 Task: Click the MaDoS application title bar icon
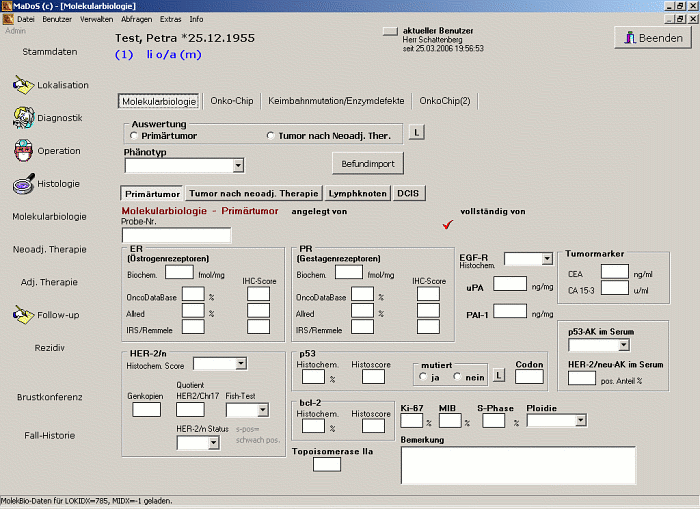click(x=8, y=6)
